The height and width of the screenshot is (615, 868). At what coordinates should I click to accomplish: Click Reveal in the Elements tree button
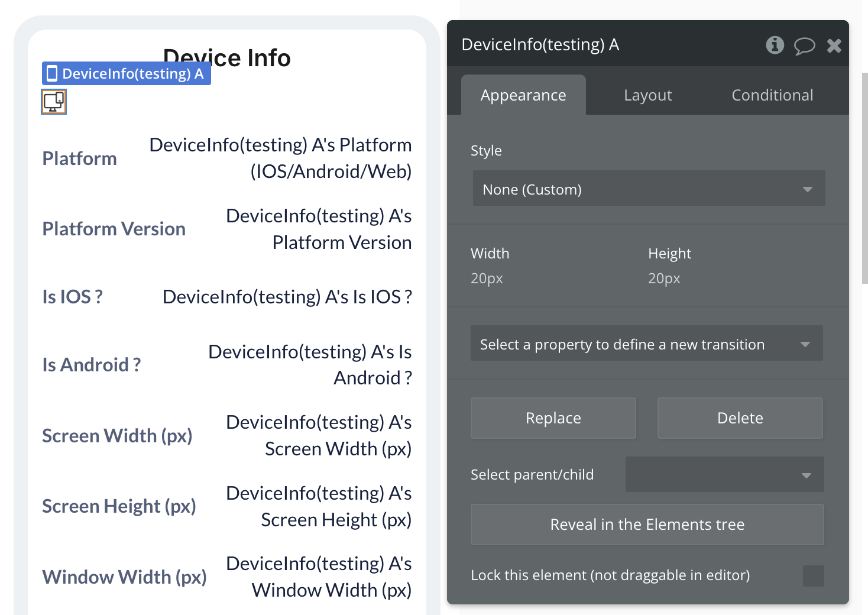pos(647,525)
